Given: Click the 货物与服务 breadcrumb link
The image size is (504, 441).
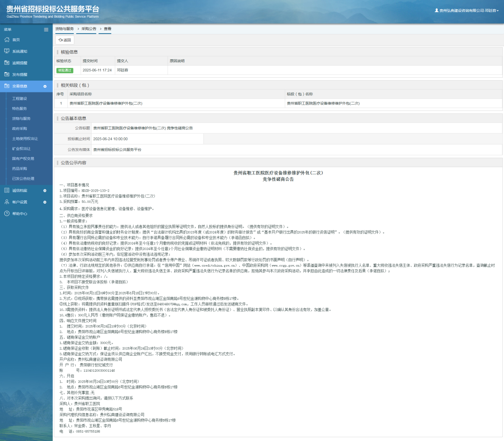Looking at the screenshot, I should click(x=65, y=29).
